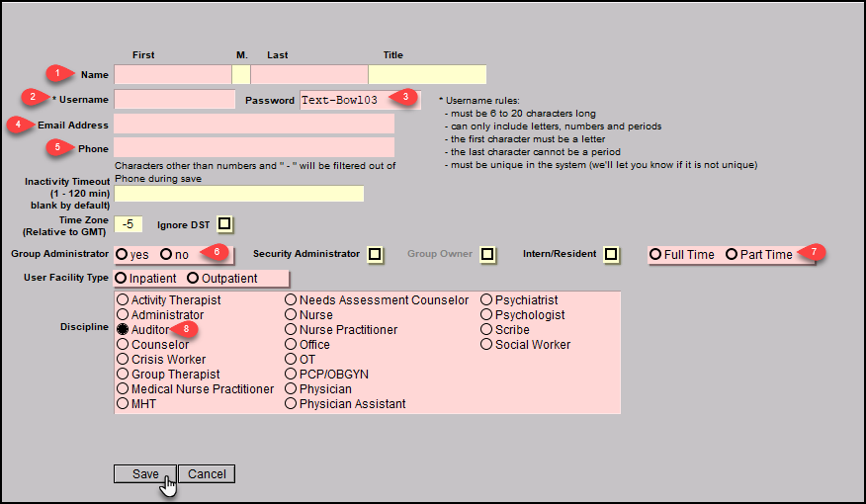Click the red callout marker number 3
The image size is (866, 504).
pyautogui.click(x=402, y=97)
